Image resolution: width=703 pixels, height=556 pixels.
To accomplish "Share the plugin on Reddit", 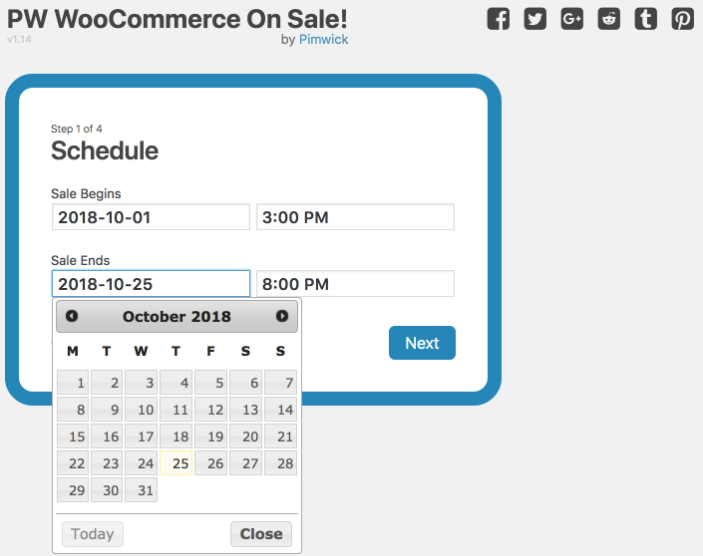I will (609, 19).
